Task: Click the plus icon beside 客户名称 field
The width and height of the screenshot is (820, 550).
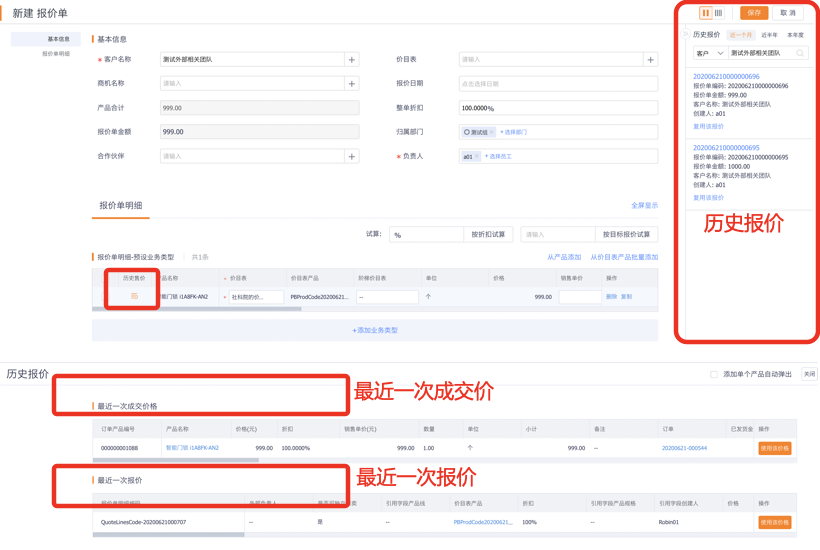Action: tap(351, 60)
